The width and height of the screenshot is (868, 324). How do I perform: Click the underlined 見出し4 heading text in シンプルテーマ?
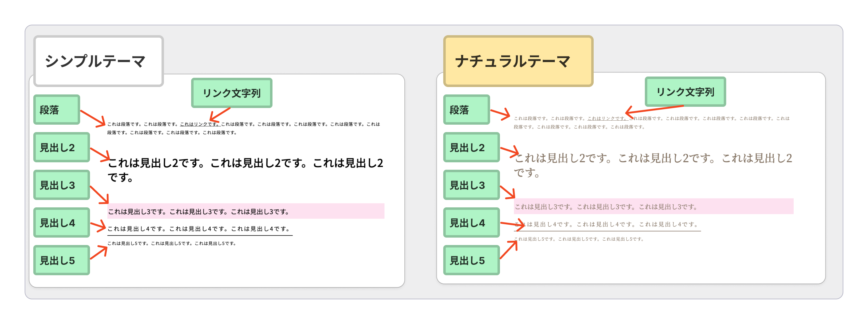point(199,229)
